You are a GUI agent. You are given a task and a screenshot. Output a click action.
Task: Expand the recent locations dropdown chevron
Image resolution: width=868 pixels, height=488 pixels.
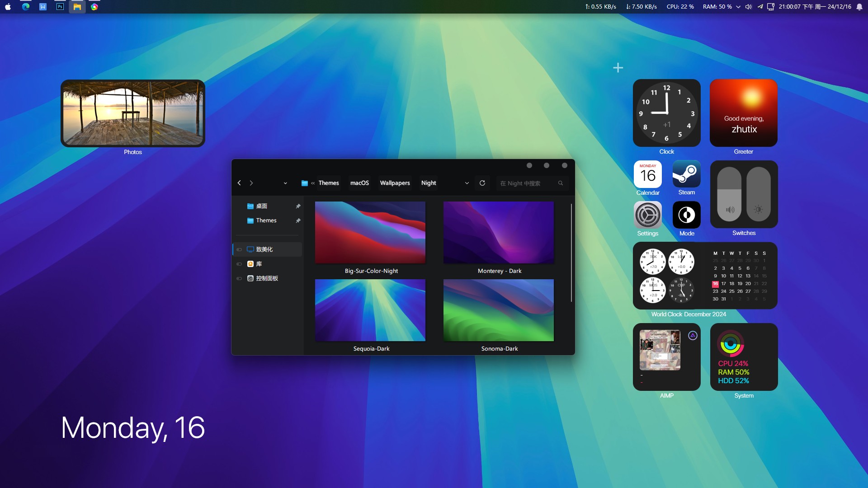[x=285, y=183]
